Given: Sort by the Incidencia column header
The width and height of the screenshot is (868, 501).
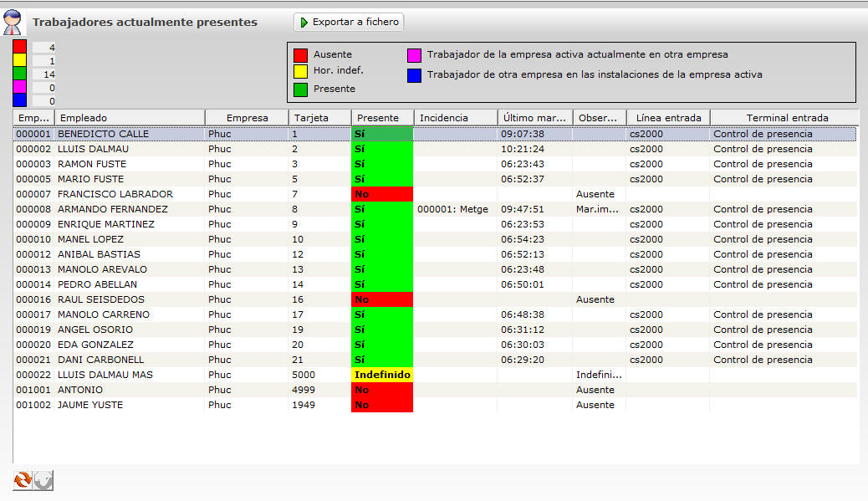Looking at the screenshot, I should (456, 118).
